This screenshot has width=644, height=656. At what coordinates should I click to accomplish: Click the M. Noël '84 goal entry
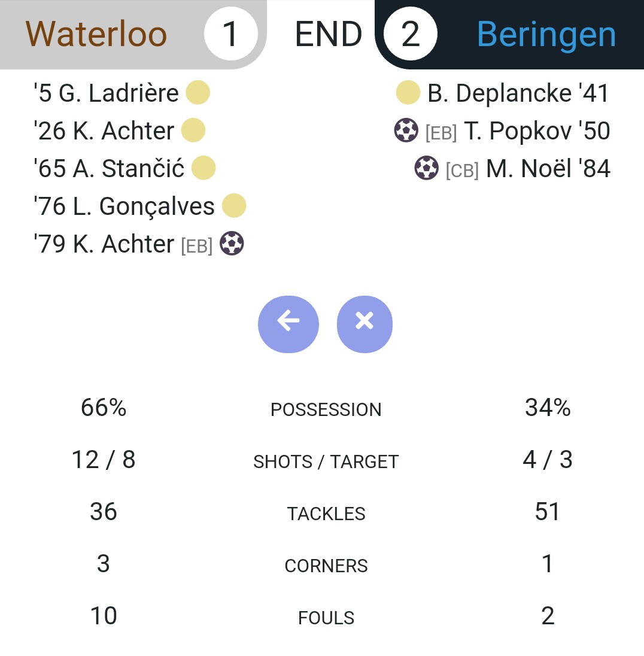point(512,168)
